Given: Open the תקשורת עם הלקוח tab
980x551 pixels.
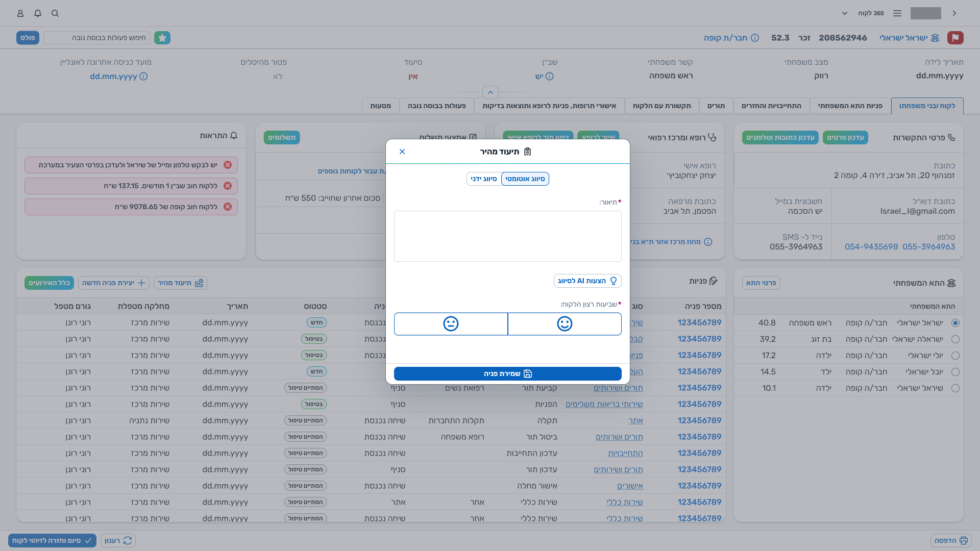Looking at the screenshot, I should point(662,106).
